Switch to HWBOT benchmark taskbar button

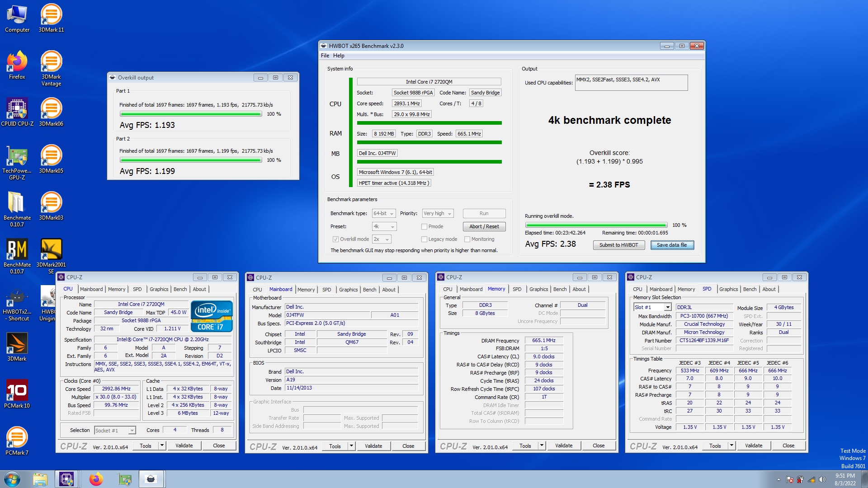pyautogui.click(x=151, y=479)
